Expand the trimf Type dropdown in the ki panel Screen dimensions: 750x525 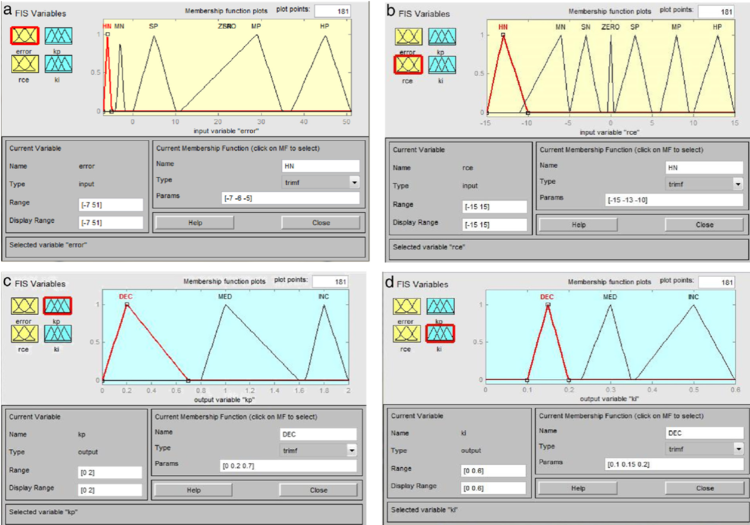pyautogui.click(x=735, y=450)
